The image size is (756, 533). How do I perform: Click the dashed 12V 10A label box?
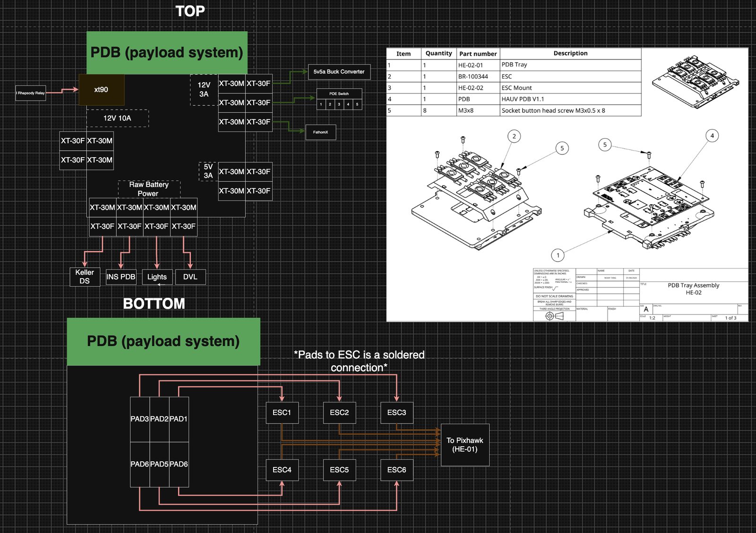[118, 118]
